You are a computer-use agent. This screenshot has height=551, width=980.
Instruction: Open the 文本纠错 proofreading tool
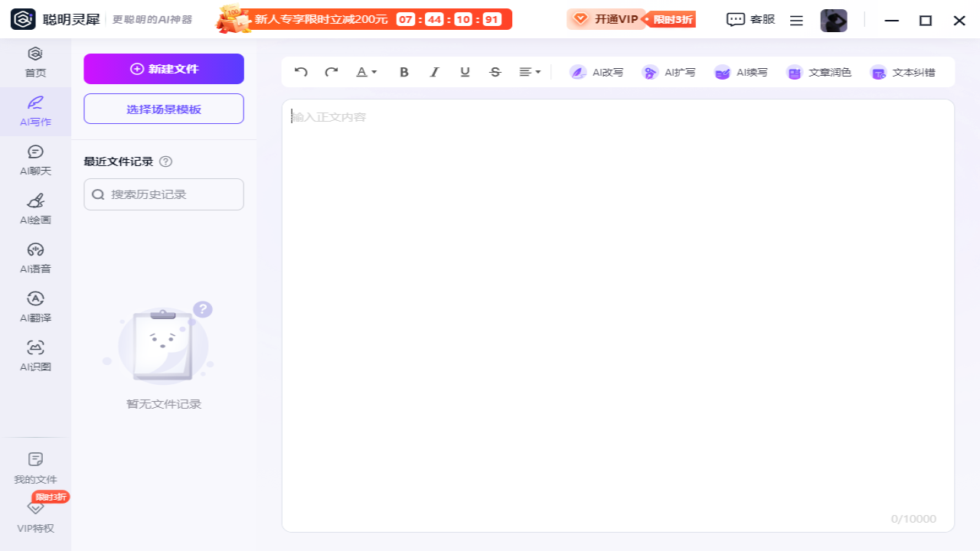[x=903, y=72]
